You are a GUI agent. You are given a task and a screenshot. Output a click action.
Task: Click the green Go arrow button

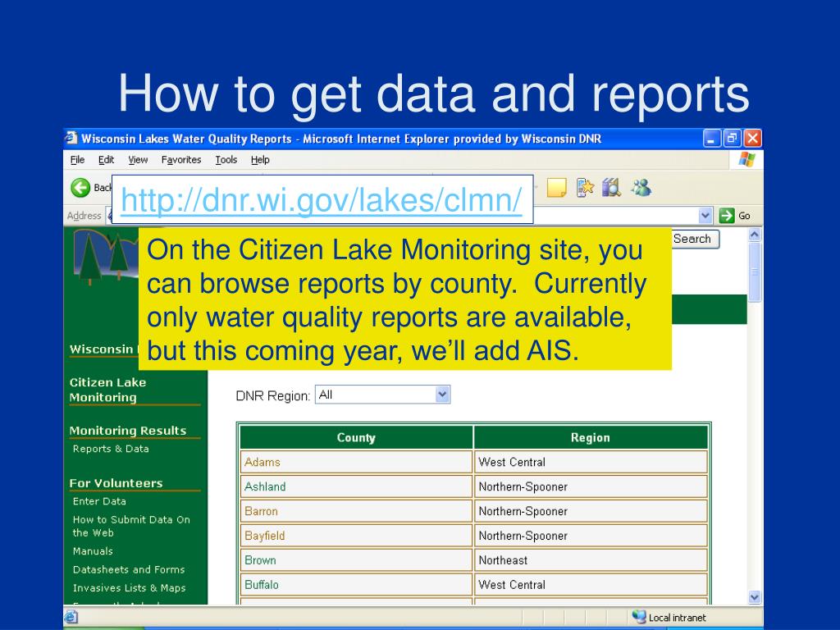[x=727, y=216]
